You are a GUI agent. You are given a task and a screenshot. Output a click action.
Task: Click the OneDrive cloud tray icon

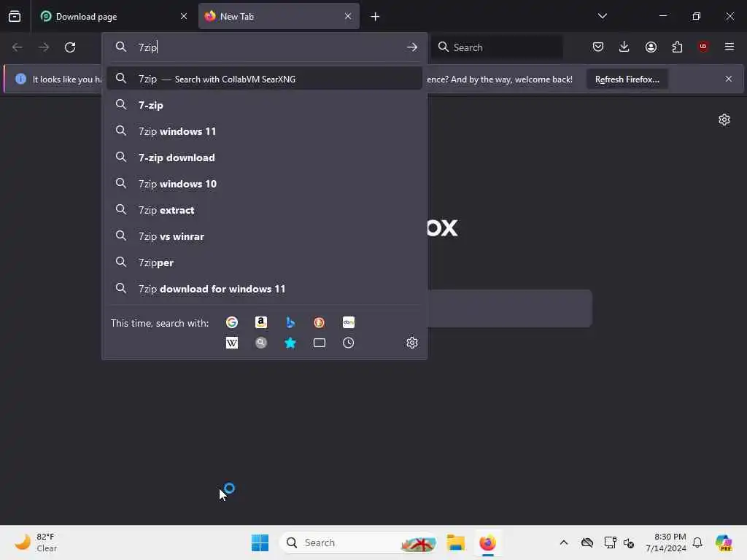[587, 542]
